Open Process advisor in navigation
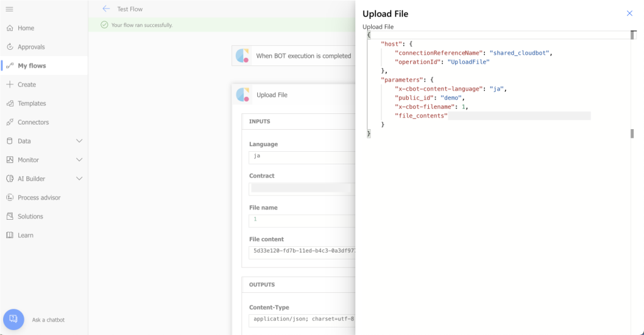 pyautogui.click(x=44, y=198)
